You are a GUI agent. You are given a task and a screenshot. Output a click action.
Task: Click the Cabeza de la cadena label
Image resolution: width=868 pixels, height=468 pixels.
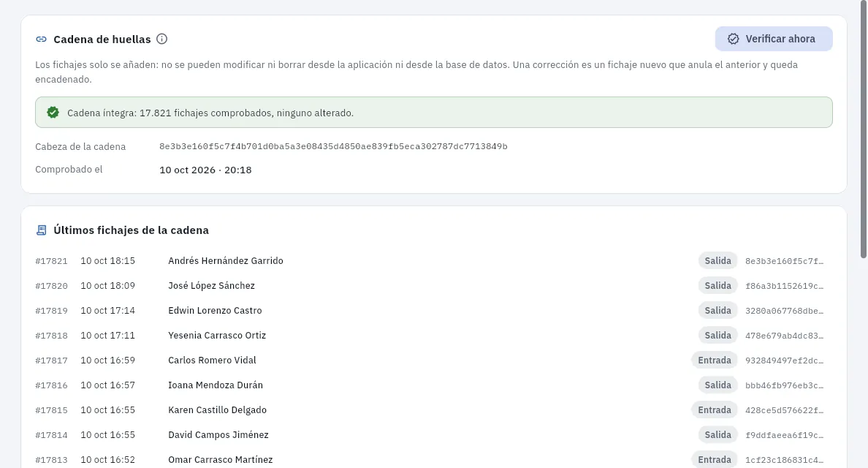click(x=80, y=147)
